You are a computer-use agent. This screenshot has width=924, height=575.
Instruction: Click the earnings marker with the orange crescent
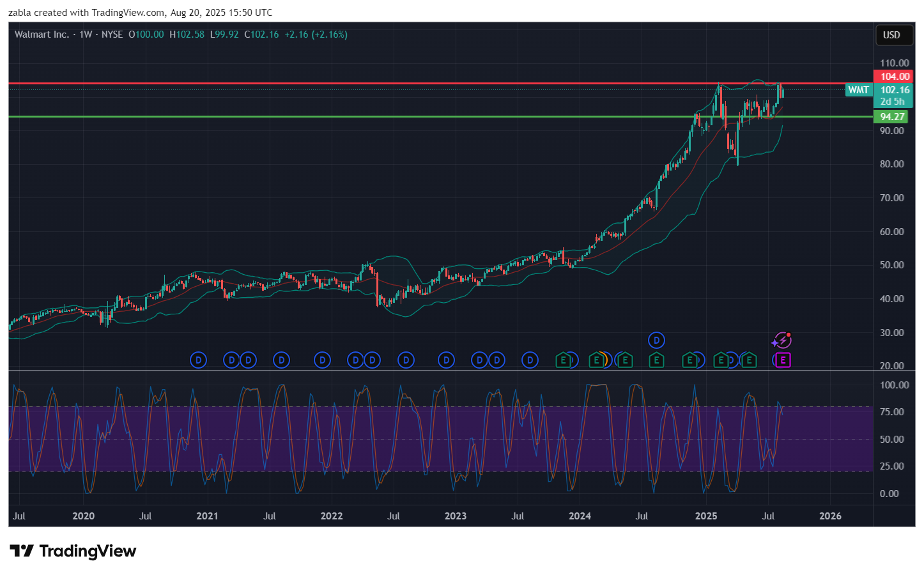[596, 360]
